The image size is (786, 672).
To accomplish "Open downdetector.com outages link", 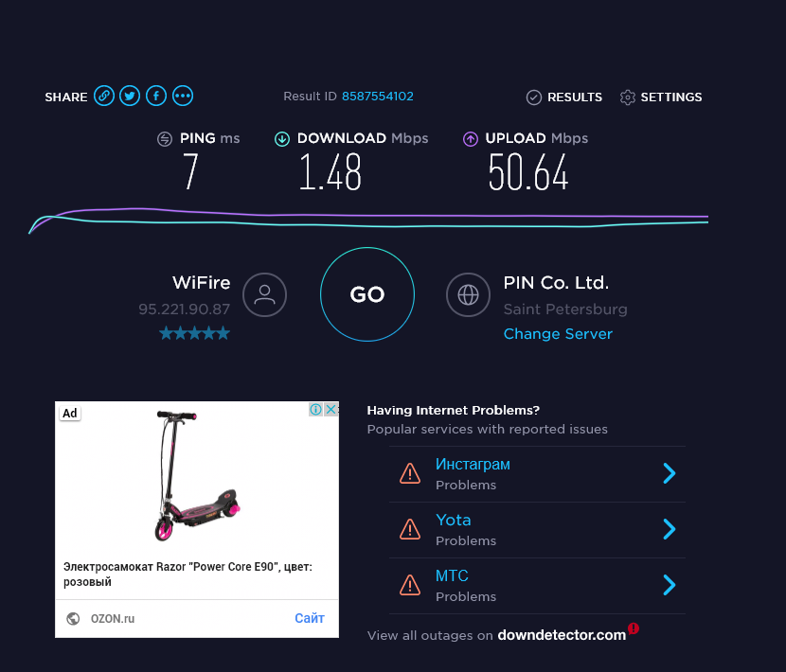I will click(562, 635).
